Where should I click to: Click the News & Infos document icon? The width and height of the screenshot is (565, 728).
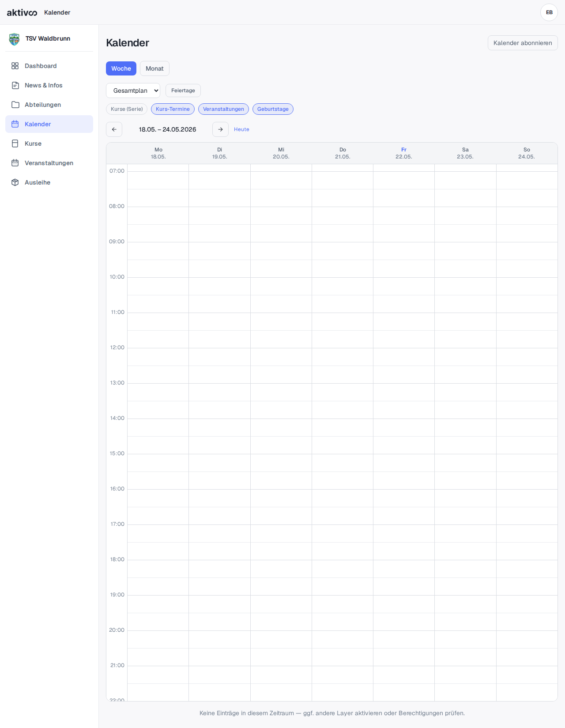coord(15,85)
